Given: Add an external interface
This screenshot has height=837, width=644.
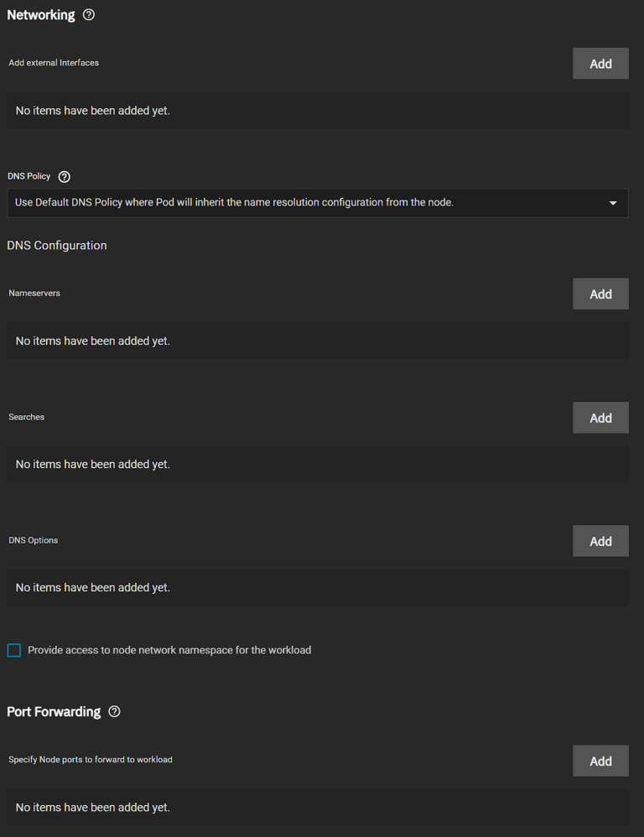Looking at the screenshot, I should point(600,64).
